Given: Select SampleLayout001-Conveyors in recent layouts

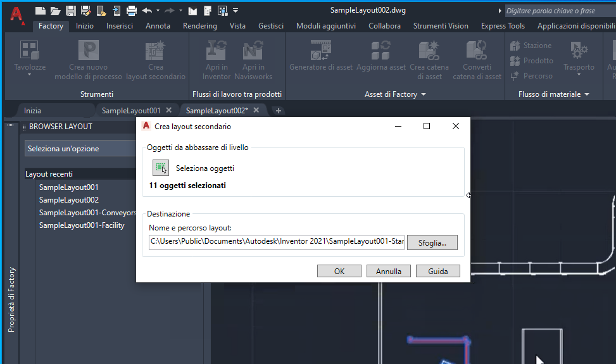Looking at the screenshot, I should coord(87,213).
